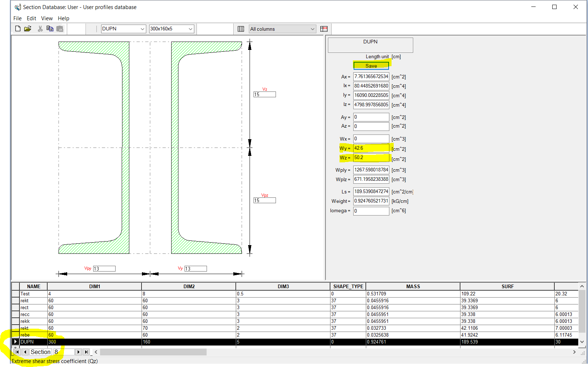The width and height of the screenshot is (588, 367).
Task: Open the Help menu
Action: 64,18
